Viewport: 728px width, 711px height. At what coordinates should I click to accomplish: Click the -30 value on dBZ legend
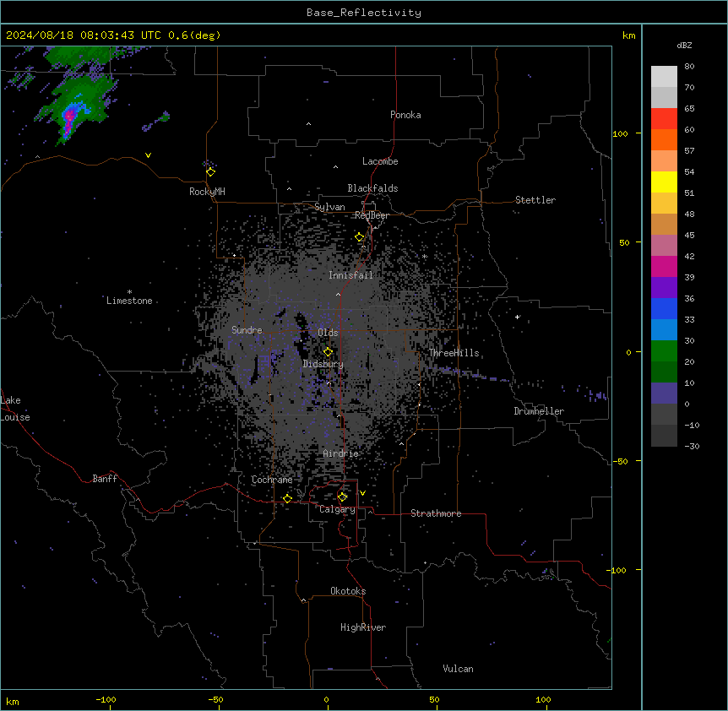(692, 446)
